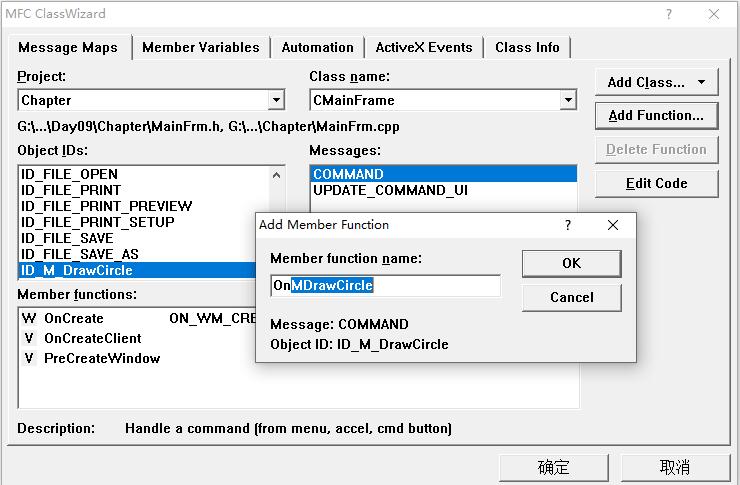Expand the Class name dropdown showing CMainFrame
The image size is (740, 485).
pos(568,100)
